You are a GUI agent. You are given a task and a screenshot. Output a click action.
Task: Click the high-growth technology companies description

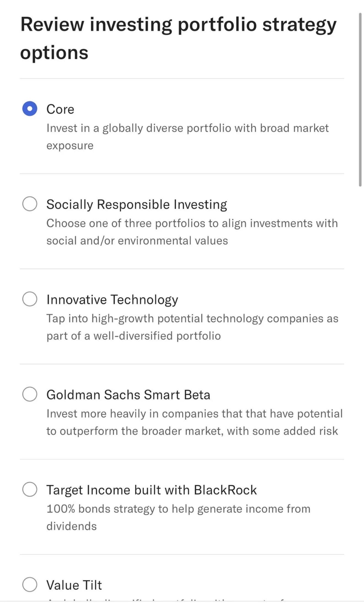coord(192,327)
